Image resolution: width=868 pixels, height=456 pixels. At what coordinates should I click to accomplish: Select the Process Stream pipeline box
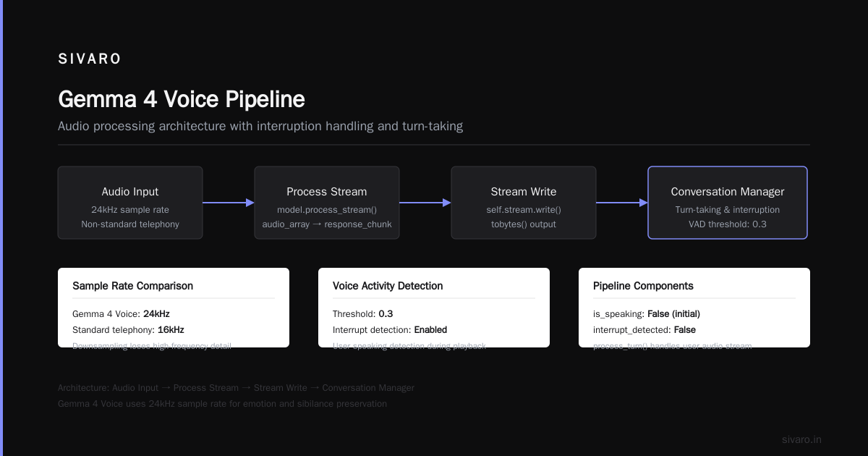pos(327,203)
